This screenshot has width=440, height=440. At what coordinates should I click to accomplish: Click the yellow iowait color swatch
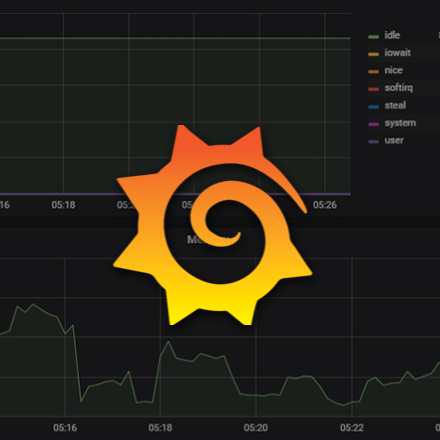[x=373, y=54]
